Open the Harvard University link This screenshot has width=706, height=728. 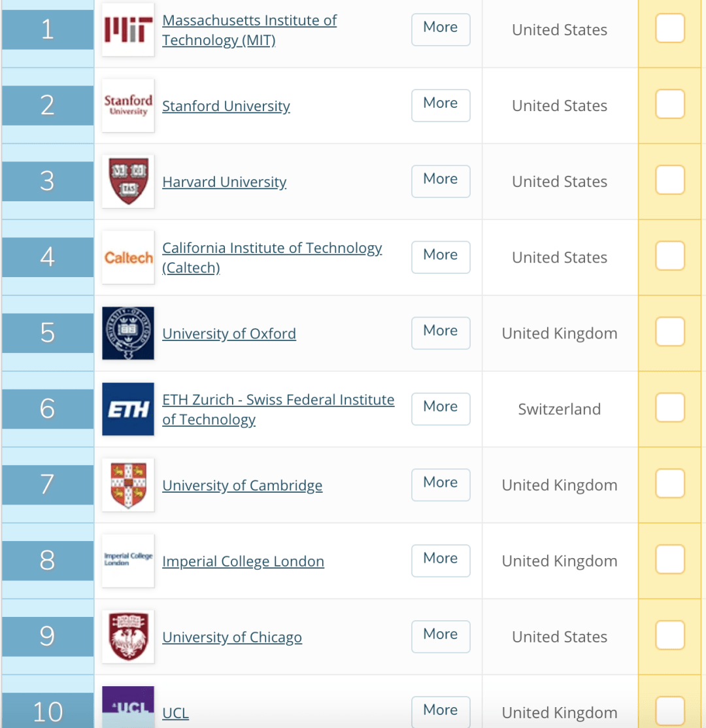point(224,182)
